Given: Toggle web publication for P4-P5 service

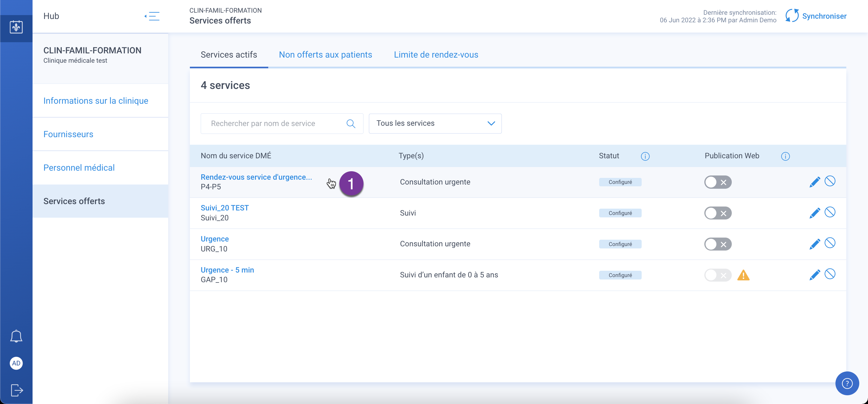Looking at the screenshot, I should (x=718, y=182).
